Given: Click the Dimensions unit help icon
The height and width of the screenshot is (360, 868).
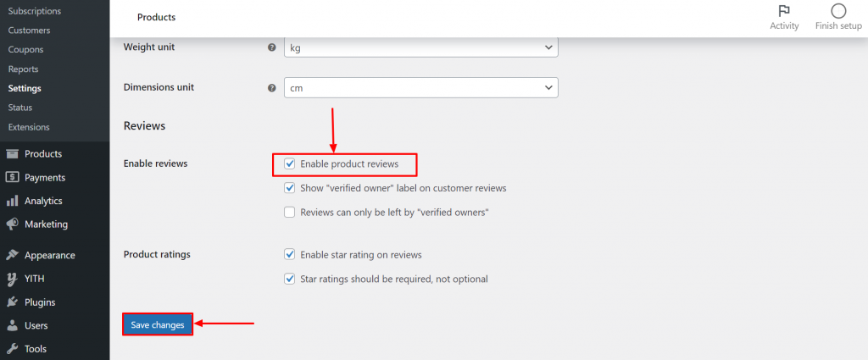Looking at the screenshot, I should click(272, 88).
